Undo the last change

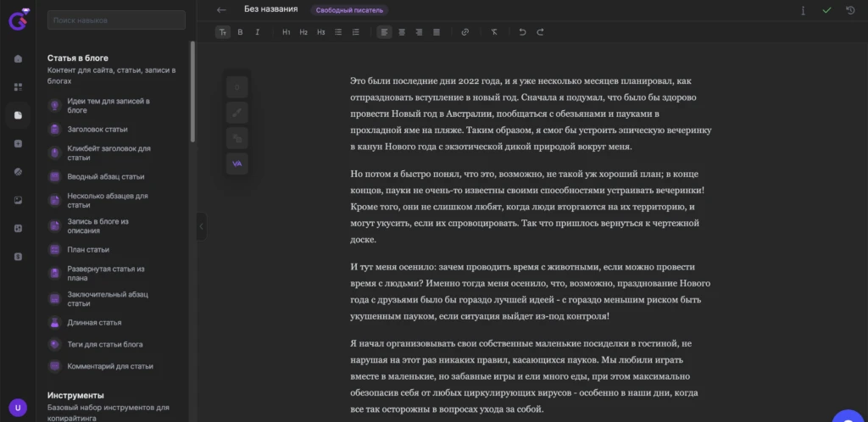click(522, 32)
